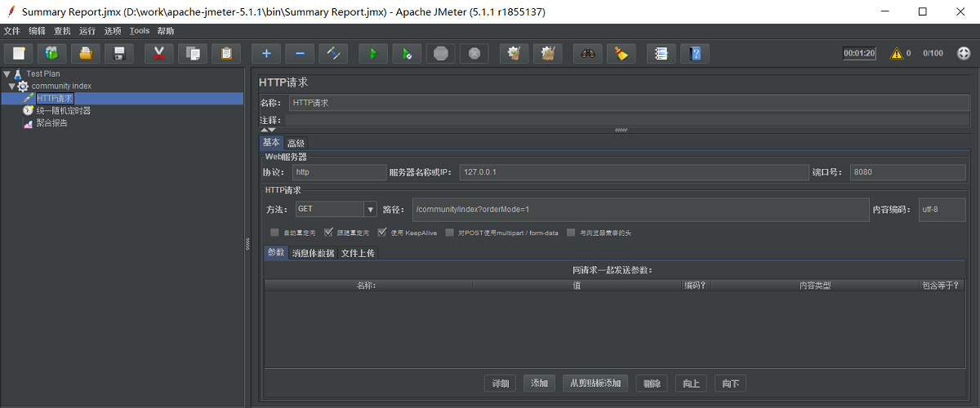Open the Function Helper dialog icon
This screenshot has height=408, width=980.
[x=661, y=53]
